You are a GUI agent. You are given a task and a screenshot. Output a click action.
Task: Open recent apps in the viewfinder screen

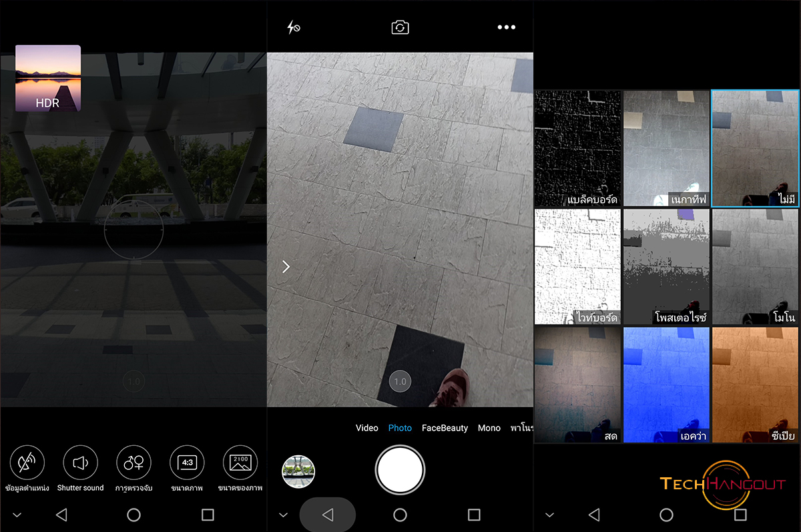click(474, 515)
